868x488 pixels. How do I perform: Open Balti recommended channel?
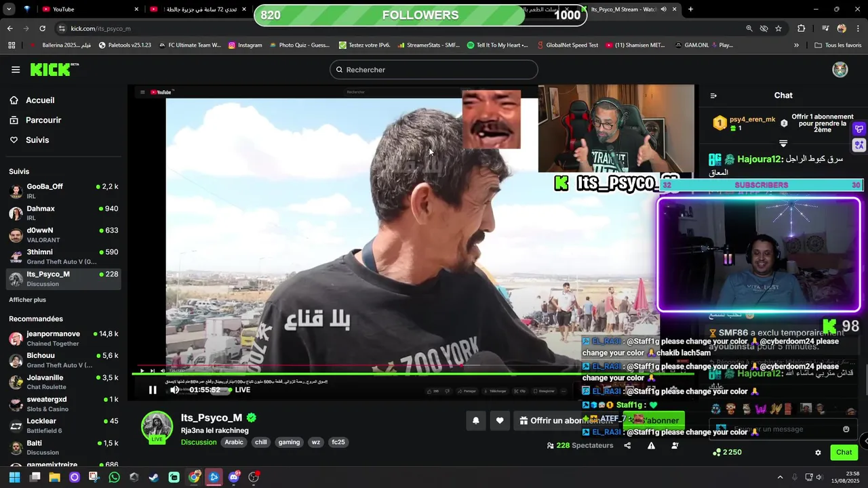pyautogui.click(x=64, y=447)
